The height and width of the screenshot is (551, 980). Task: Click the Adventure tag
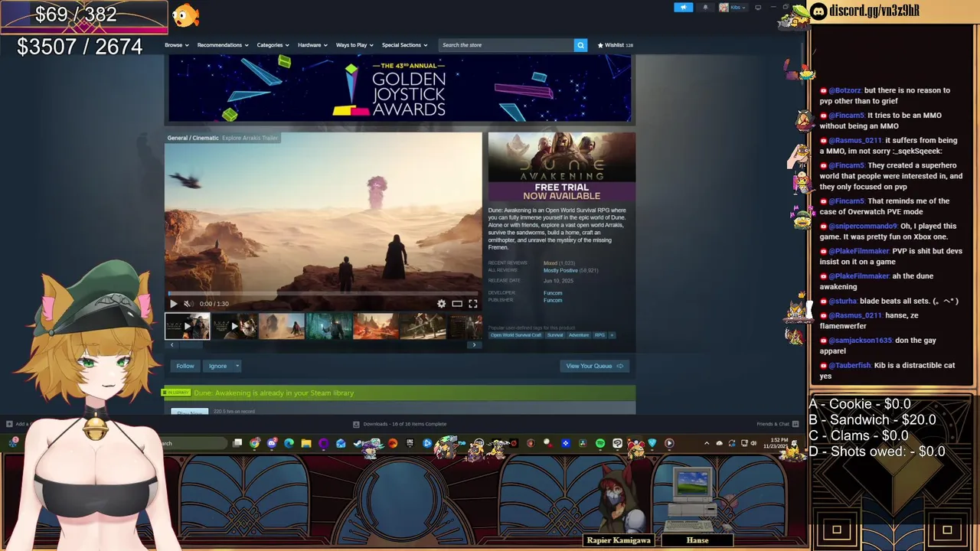[x=579, y=335]
